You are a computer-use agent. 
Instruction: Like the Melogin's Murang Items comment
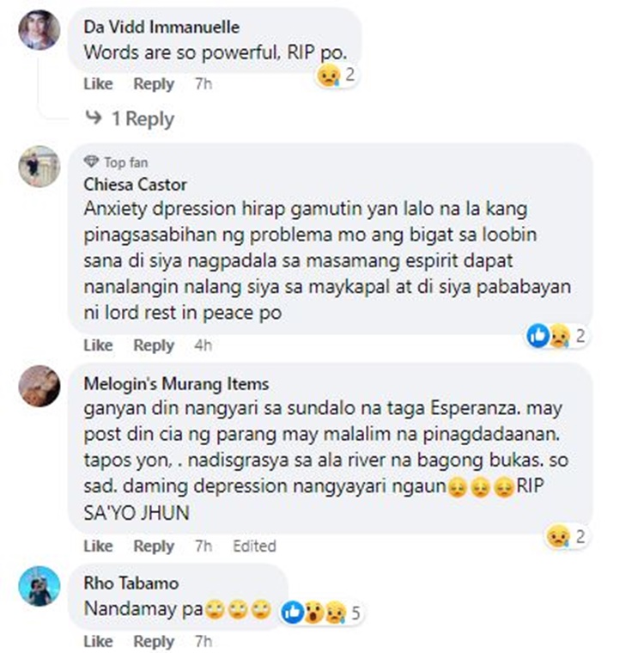[x=98, y=546]
